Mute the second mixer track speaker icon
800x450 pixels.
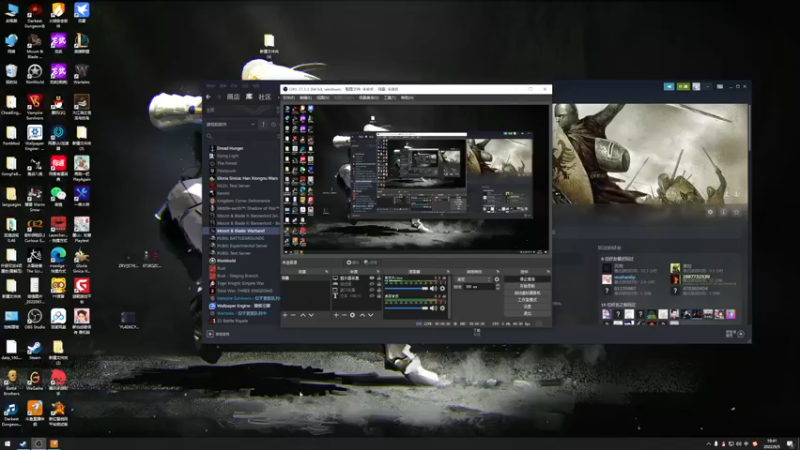434,308
